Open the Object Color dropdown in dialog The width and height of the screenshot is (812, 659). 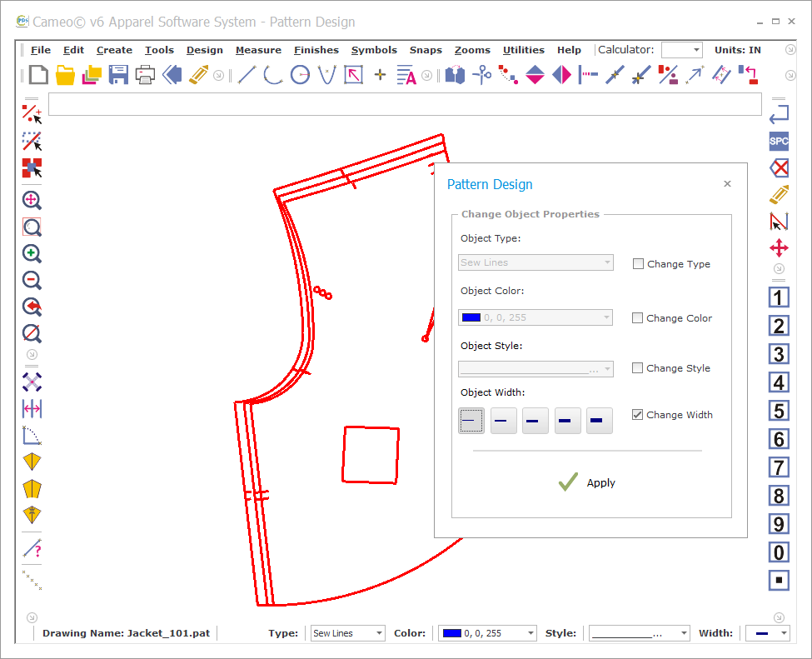535,317
